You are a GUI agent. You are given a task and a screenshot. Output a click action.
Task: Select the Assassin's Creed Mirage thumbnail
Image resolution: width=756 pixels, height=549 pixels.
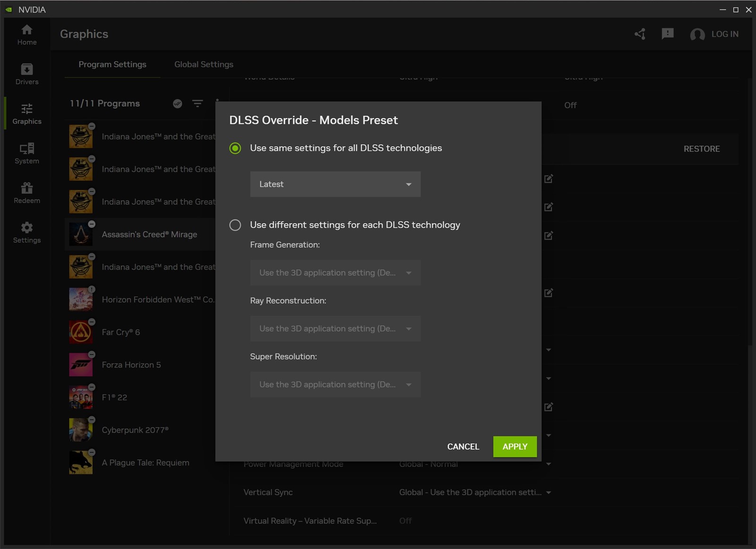click(81, 234)
